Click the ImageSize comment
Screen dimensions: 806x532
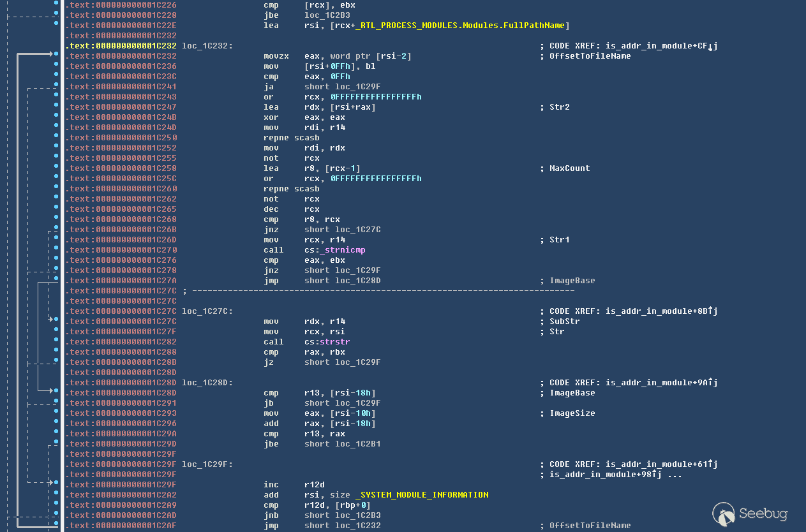point(572,413)
